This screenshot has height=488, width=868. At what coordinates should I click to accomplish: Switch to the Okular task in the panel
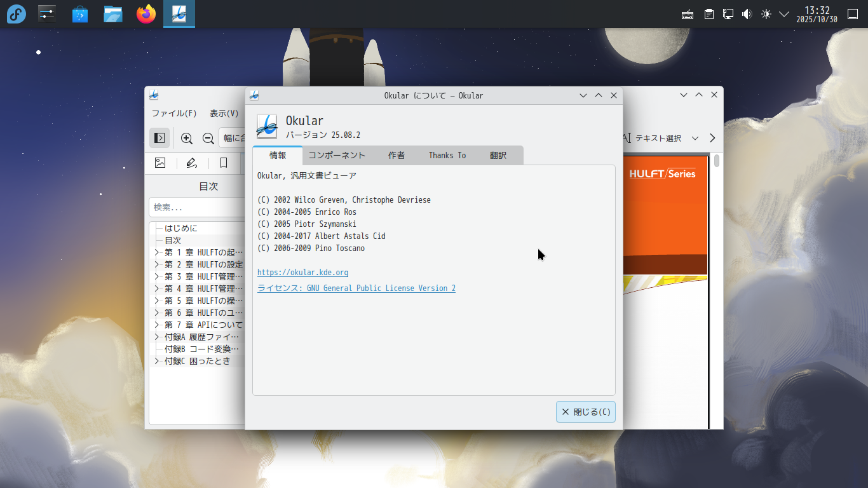click(179, 14)
